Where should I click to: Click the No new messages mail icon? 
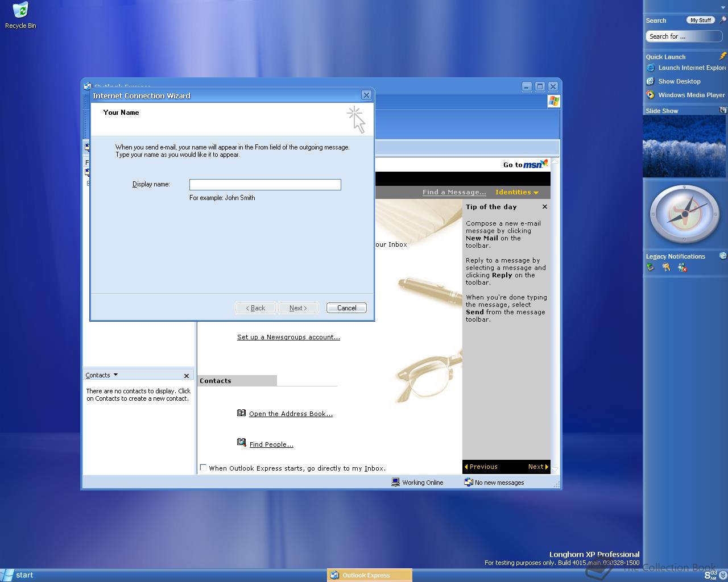(469, 482)
